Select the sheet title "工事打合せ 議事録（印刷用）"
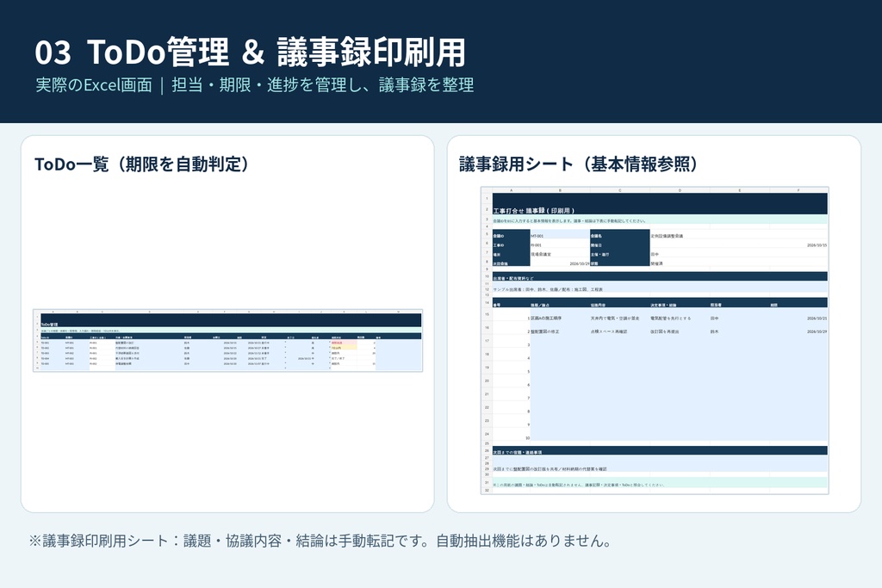 click(534, 210)
